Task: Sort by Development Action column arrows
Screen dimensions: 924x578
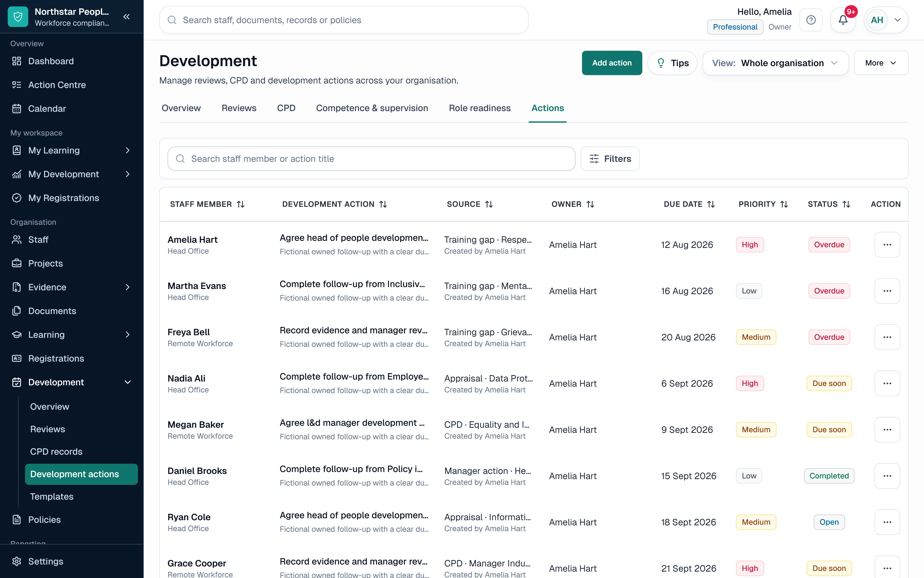Action: [x=383, y=204]
